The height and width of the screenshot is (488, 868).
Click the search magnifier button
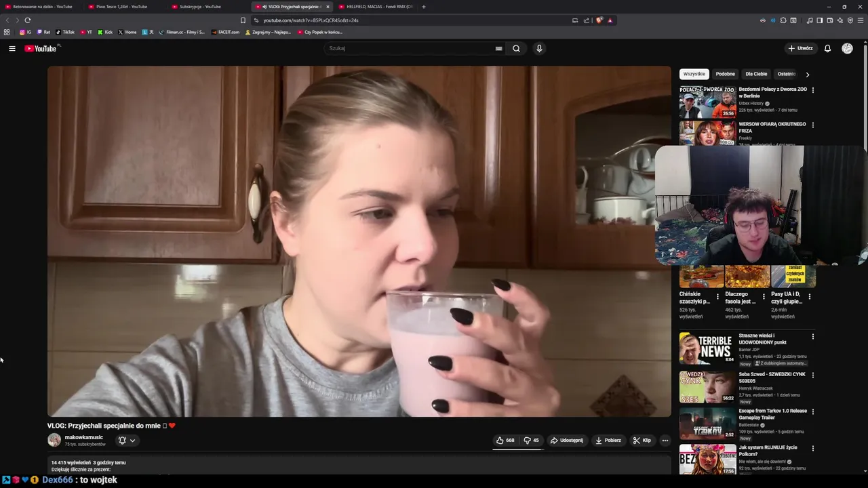click(x=516, y=48)
